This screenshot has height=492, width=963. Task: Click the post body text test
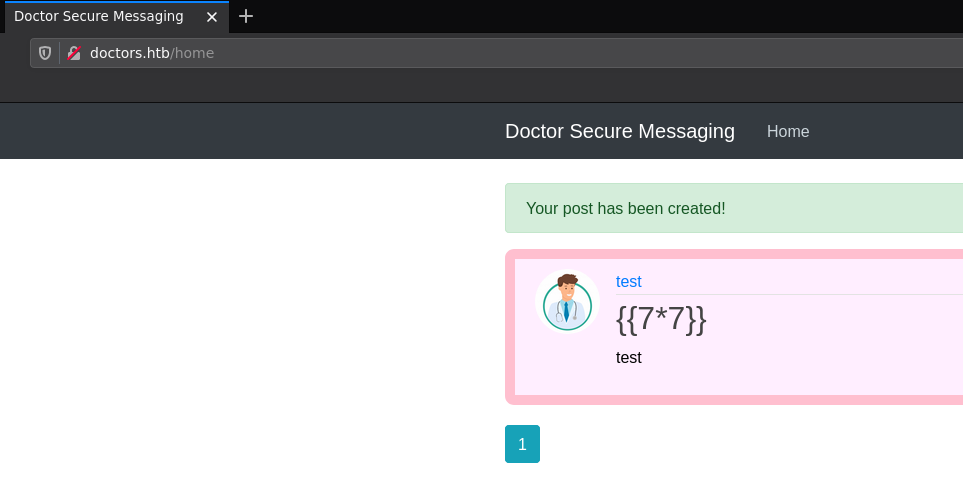pos(628,357)
